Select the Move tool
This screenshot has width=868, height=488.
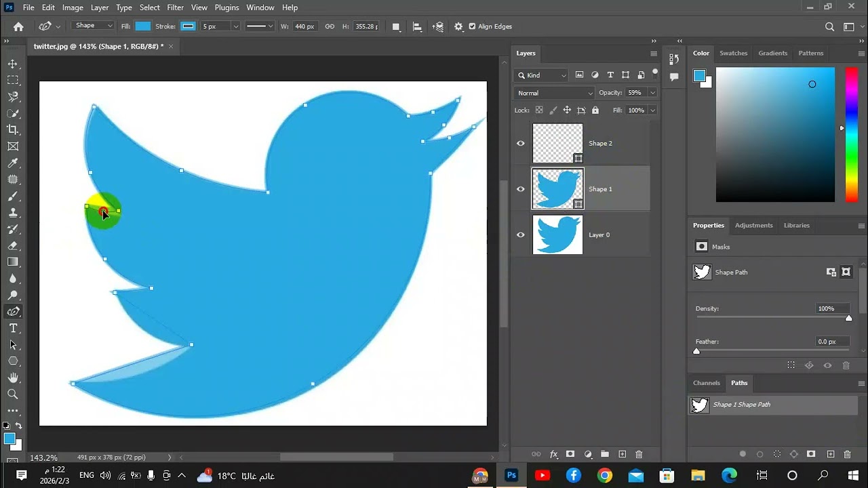click(x=13, y=64)
